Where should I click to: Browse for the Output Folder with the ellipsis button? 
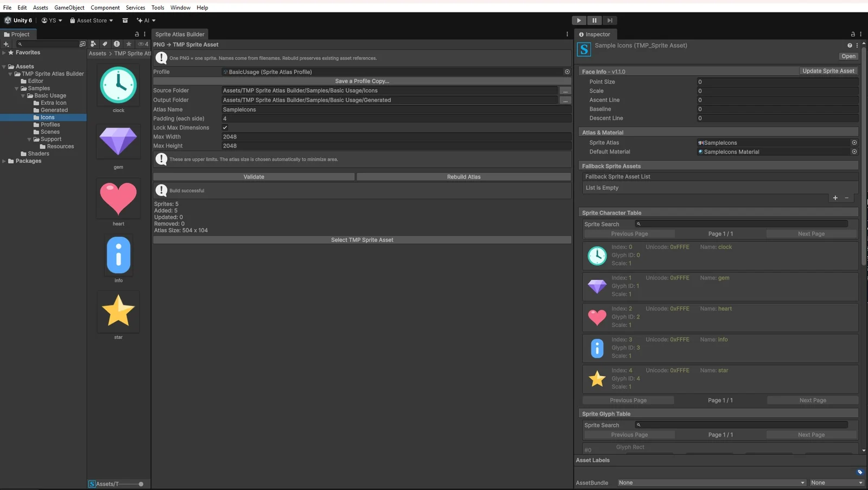pyautogui.click(x=565, y=100)
